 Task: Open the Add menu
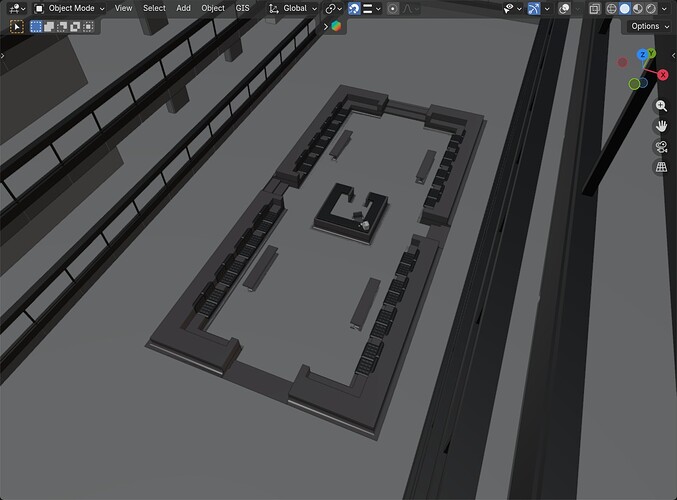[x=183, y=8]
